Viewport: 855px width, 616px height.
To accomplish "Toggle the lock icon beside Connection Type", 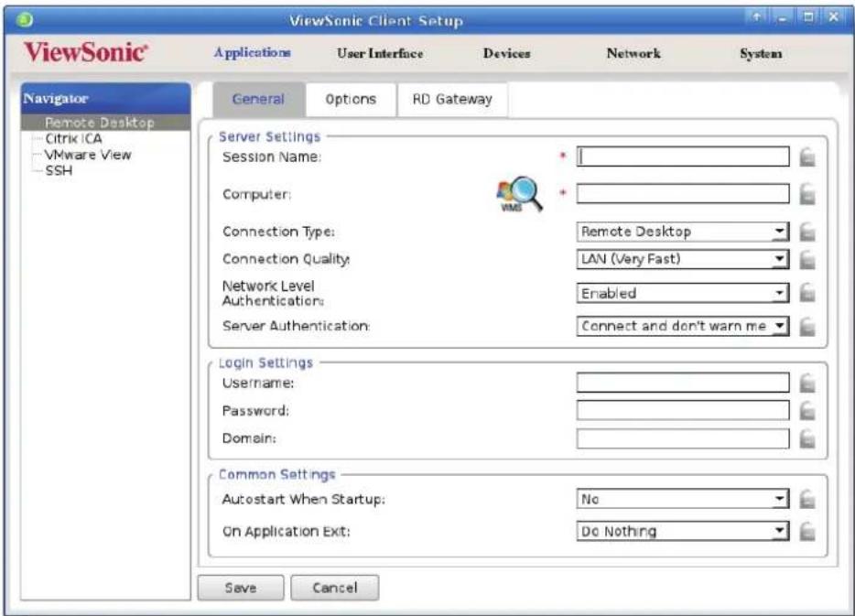I will point(807,232).
